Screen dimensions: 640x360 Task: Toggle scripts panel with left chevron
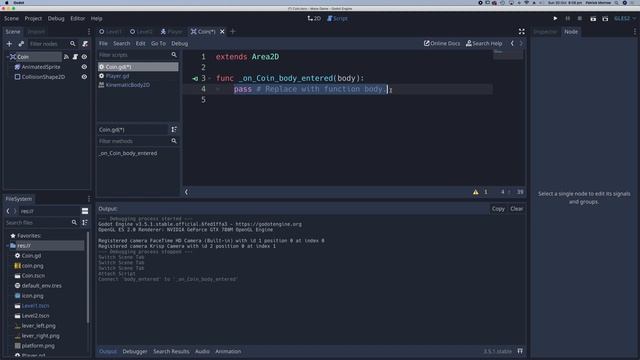pos(186,192)
